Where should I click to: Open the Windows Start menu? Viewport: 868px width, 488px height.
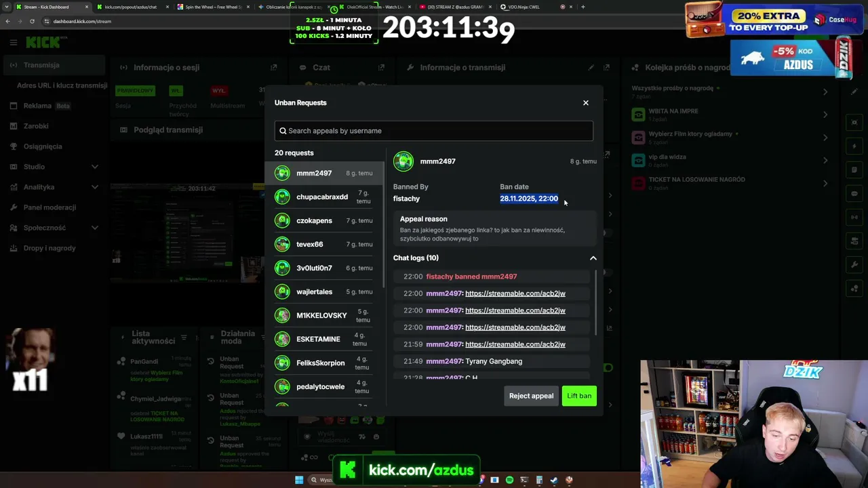(x=299, y=480)
